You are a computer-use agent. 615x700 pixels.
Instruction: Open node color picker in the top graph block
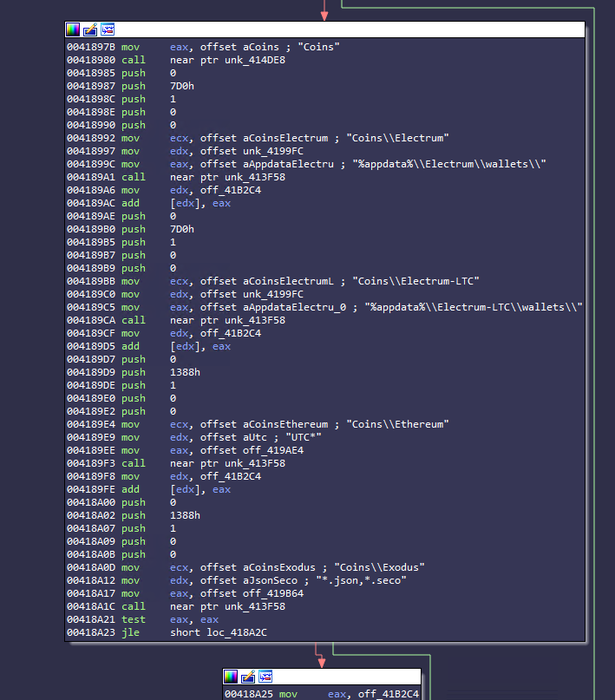coord(73,29)
